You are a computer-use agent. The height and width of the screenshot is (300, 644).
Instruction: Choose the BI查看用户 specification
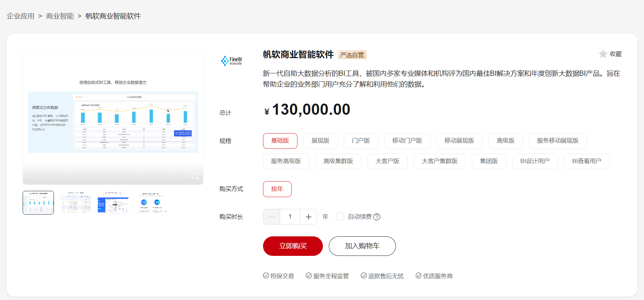coord(587,161)
